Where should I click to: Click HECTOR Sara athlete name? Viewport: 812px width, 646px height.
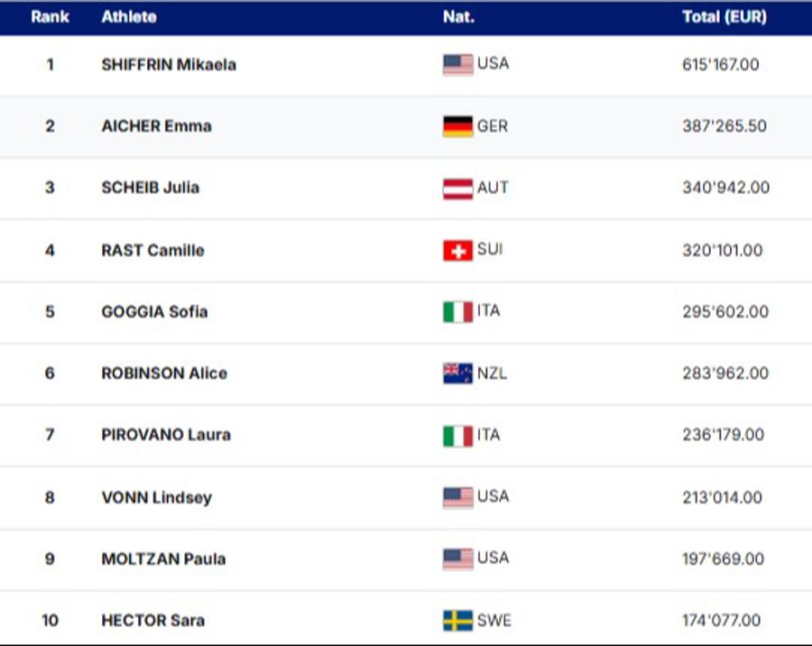(152, 621)
